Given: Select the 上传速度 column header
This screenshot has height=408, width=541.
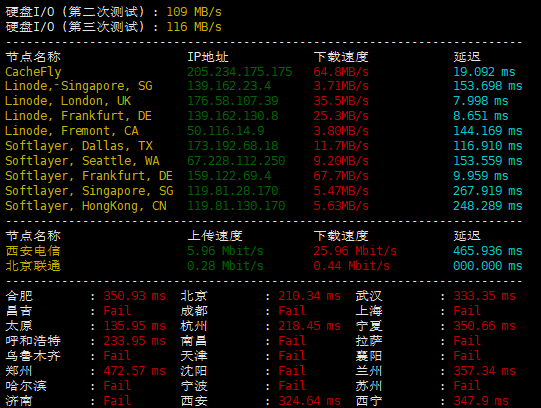Looking at the screenshot, I should pyautogui.click(x=215, y=236).
